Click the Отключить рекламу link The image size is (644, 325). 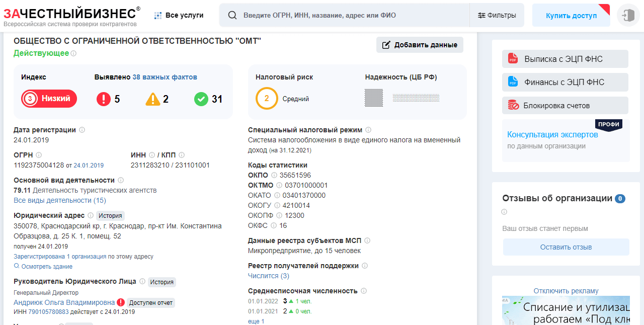point(566,291)
